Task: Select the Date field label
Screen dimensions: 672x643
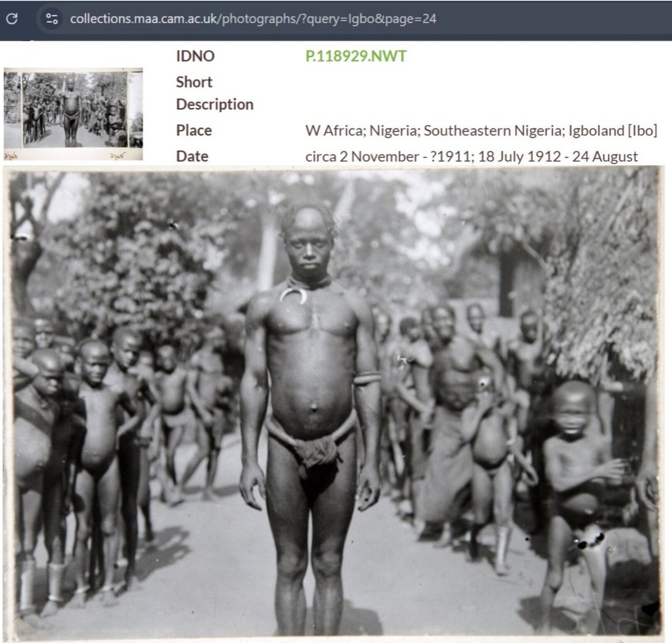Action: [x=192, y=156]
